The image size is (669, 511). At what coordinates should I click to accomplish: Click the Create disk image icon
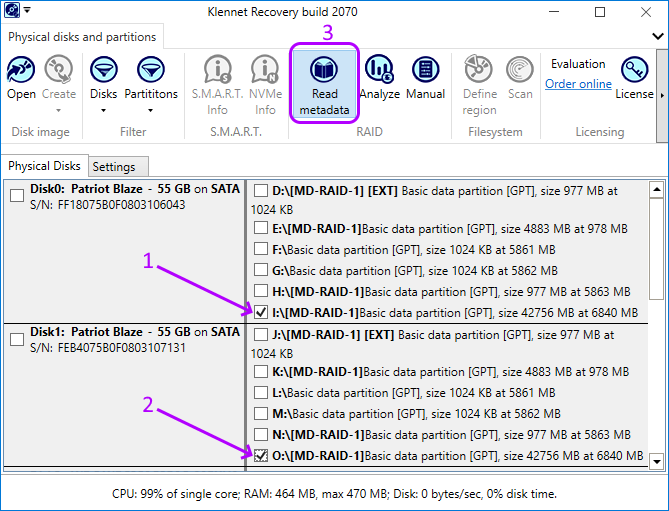tap(59, 70)
